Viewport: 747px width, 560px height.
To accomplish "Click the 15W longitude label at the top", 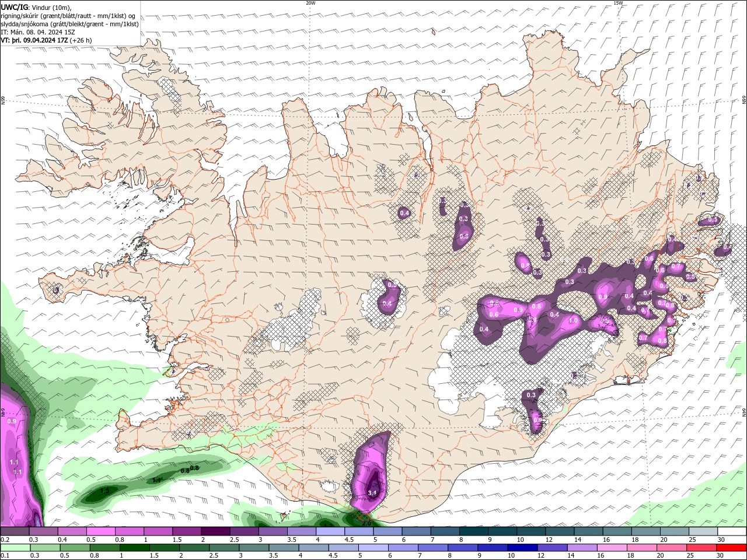I will (618, 3).
